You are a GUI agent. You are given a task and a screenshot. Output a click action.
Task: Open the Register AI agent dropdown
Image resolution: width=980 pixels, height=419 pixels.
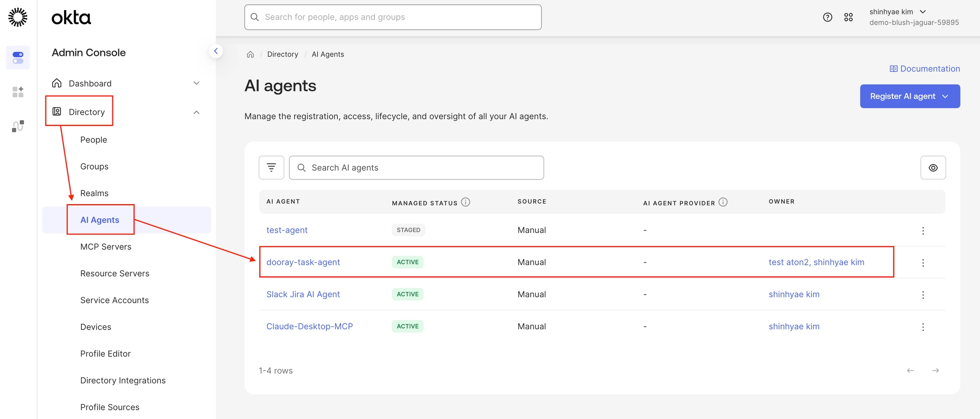(x=910, y=96)
